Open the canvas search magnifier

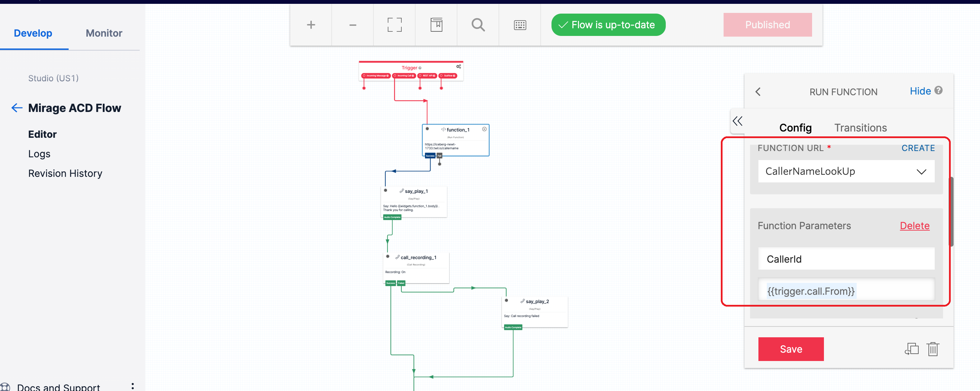[x=478, y=25]
